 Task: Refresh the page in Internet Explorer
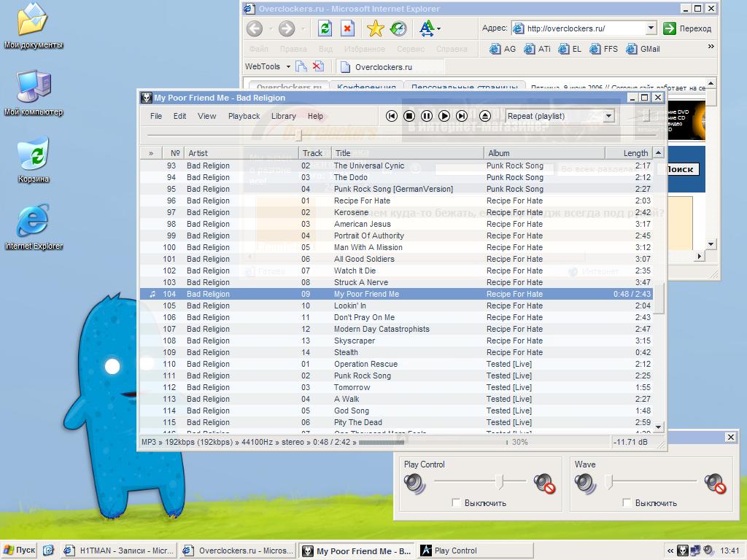[325, 28]
